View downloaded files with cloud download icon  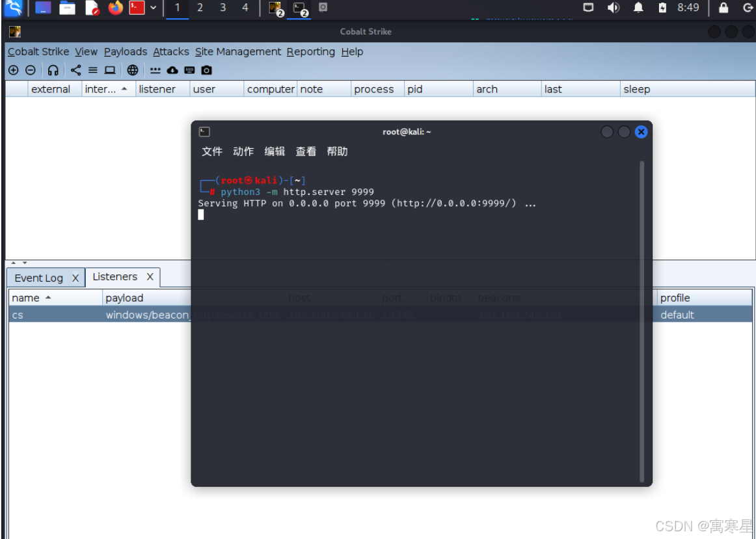(x=172, y=70)
